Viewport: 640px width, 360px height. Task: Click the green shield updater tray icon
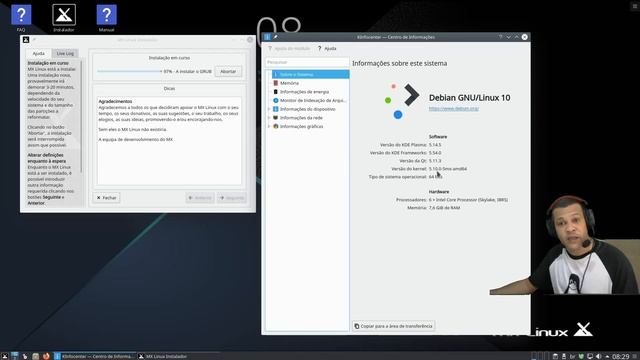(x=581, y=356)
